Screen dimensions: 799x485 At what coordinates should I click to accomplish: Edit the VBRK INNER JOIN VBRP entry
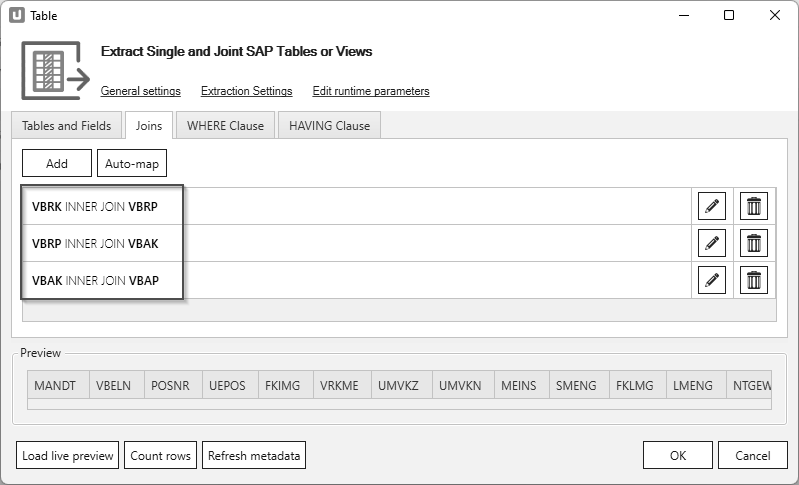click(711, 206)
